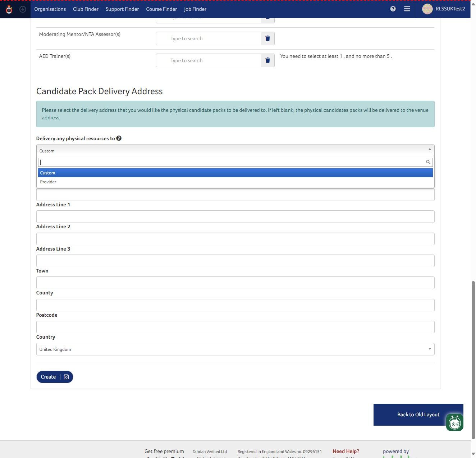Switch to Course Finder
The width and height of the screenshot is (476, 458).
161,9
